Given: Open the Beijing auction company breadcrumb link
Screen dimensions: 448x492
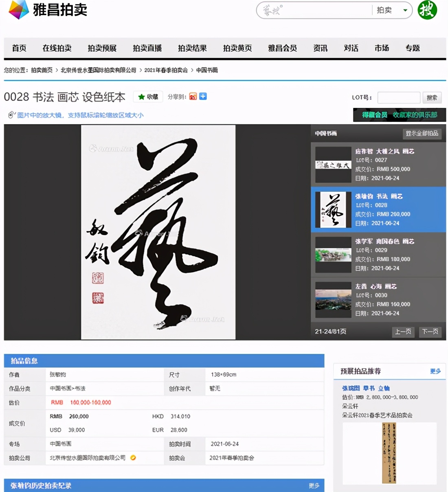Looking at the screenshot, I should [x=99, y=70].
